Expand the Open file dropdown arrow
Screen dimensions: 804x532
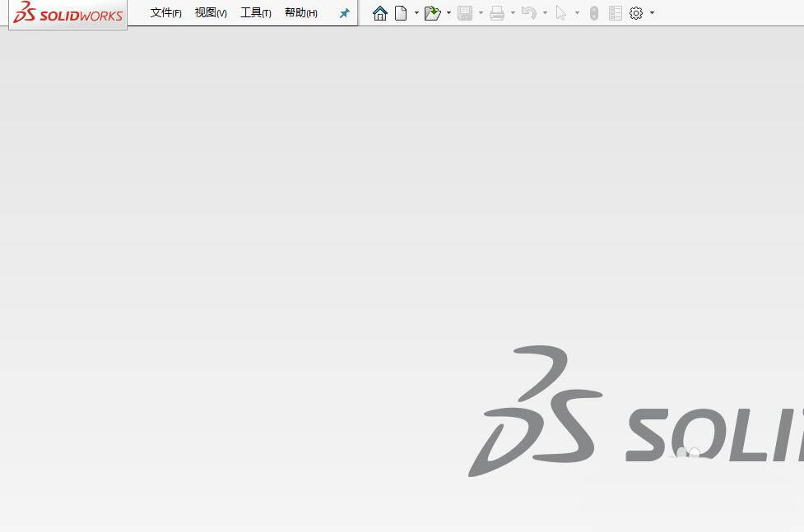(x=448, y=13)
